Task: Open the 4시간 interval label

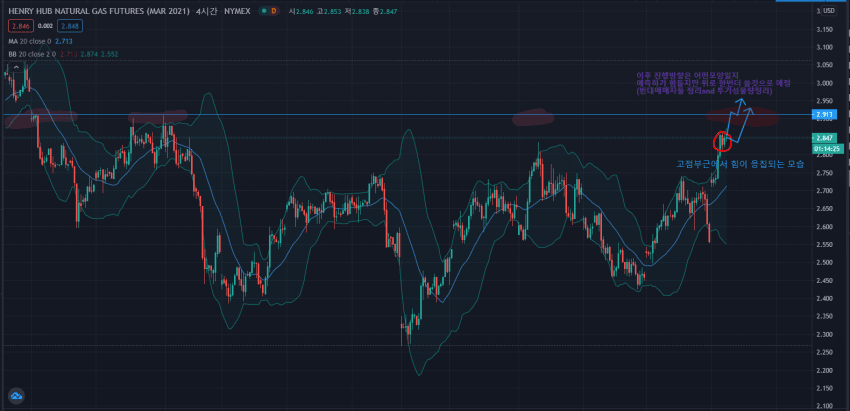Action: tap(206, 11)
